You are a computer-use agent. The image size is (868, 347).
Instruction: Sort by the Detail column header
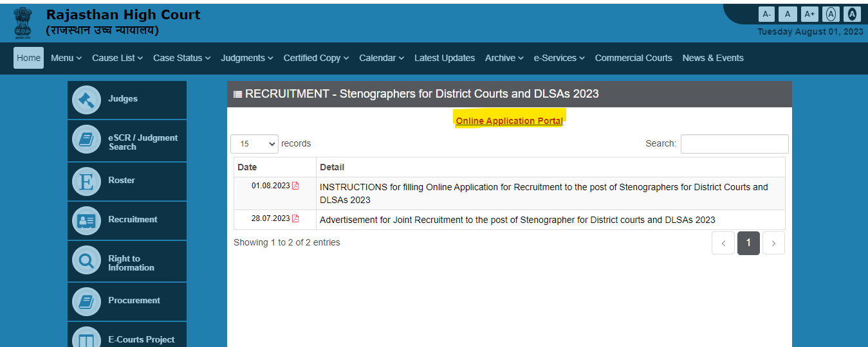point(551,167)
